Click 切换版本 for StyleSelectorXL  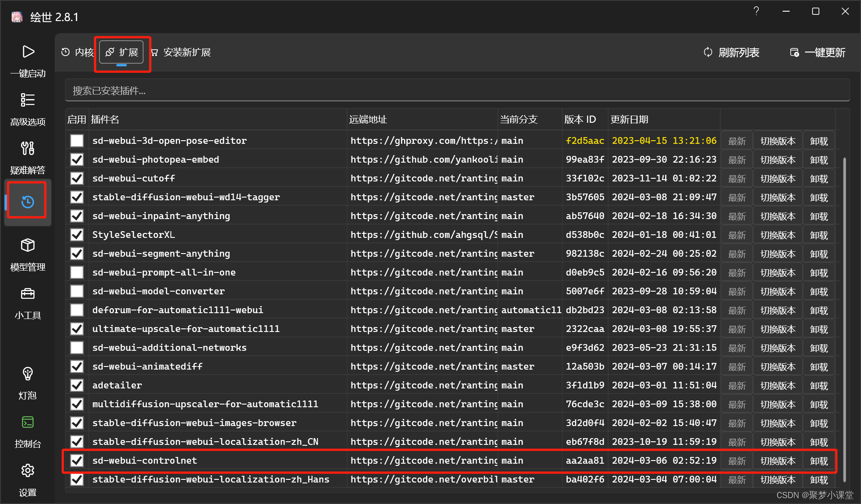tap(778, 235)
